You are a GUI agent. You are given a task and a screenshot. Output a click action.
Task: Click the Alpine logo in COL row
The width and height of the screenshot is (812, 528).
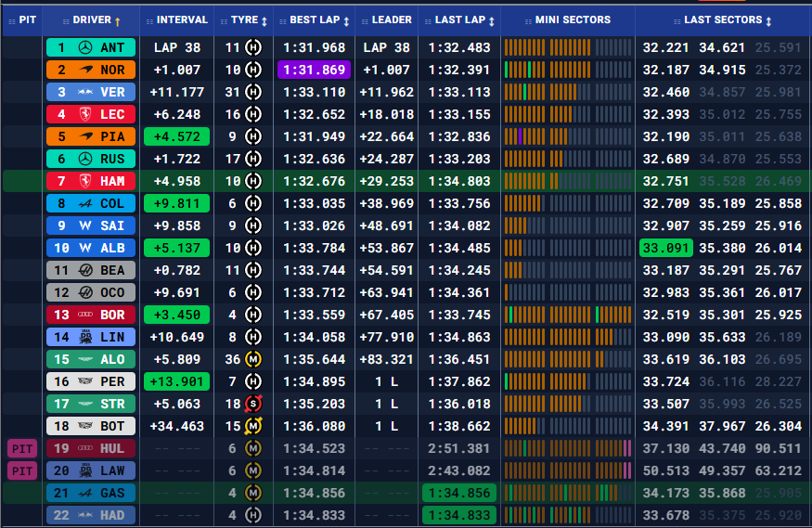pos(85,203)
